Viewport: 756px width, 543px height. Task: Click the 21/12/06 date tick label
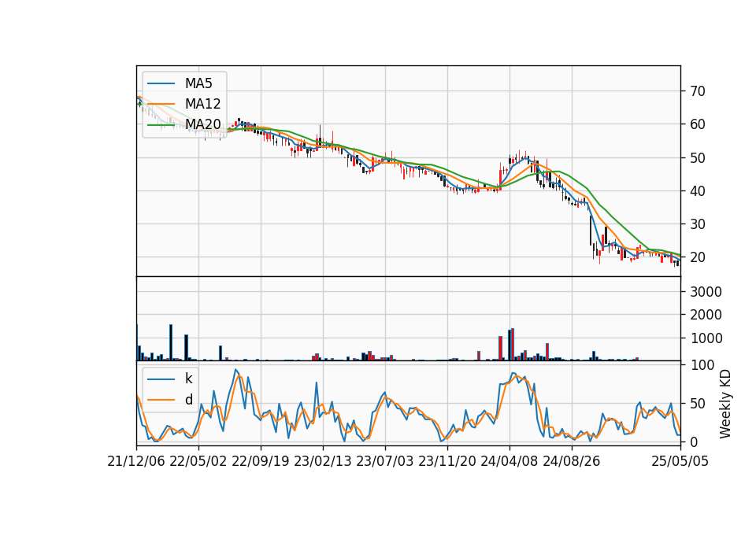click(x=136, y=461)
